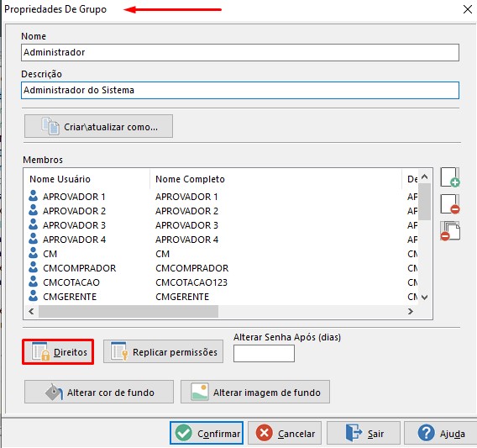Select the APROVADOR 2 username text
The height and width of the screenshot is (448, 477).
point(74,211)
